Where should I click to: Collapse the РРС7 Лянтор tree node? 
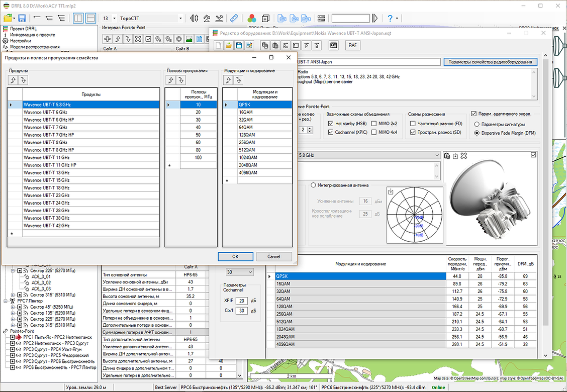[6, 301]
